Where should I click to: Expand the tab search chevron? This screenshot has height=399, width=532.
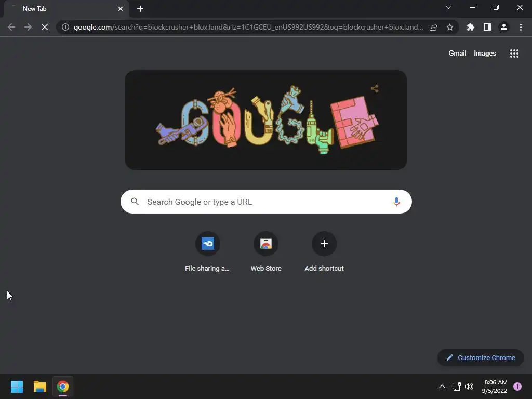click(448, 7)
